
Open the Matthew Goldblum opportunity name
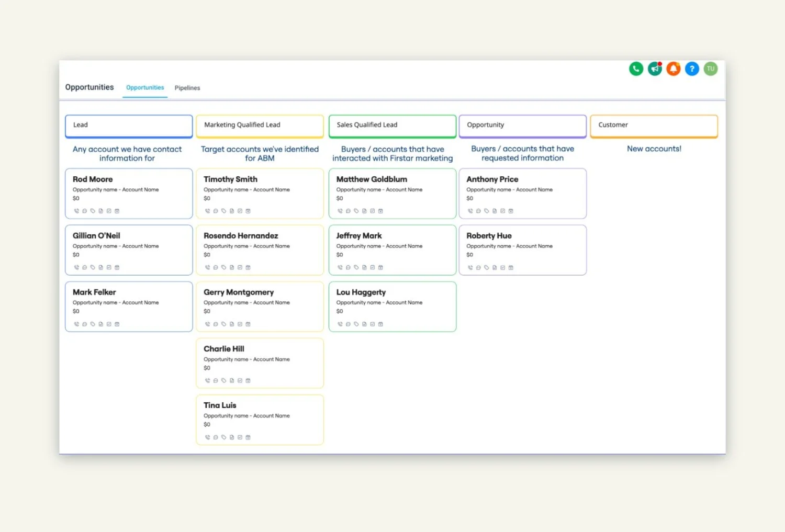tap(372, 179)
